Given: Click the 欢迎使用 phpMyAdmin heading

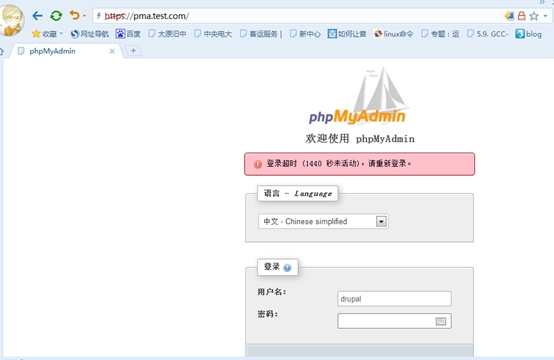Looking at the screenshot, I should pos(360,138).
